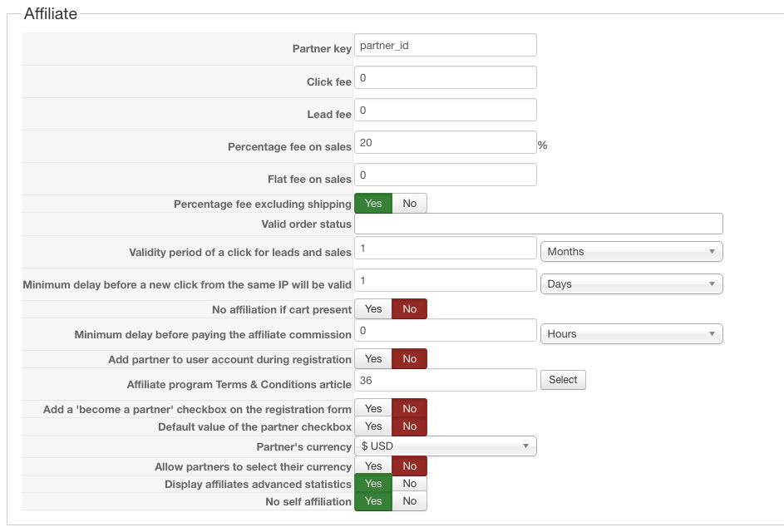Click into the Click fee field
The image size is (784, 532).
tap(446, 78)
